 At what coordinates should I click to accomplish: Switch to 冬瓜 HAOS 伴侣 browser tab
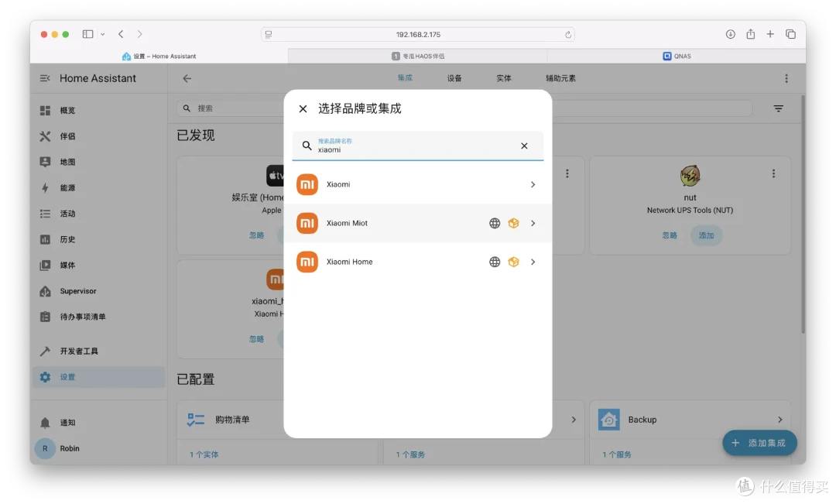417,56
